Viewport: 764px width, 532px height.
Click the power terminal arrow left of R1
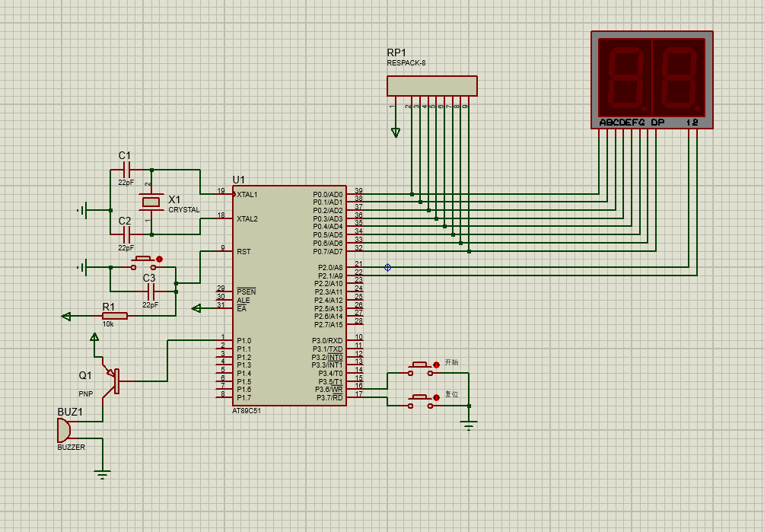(x=66, y=316)
